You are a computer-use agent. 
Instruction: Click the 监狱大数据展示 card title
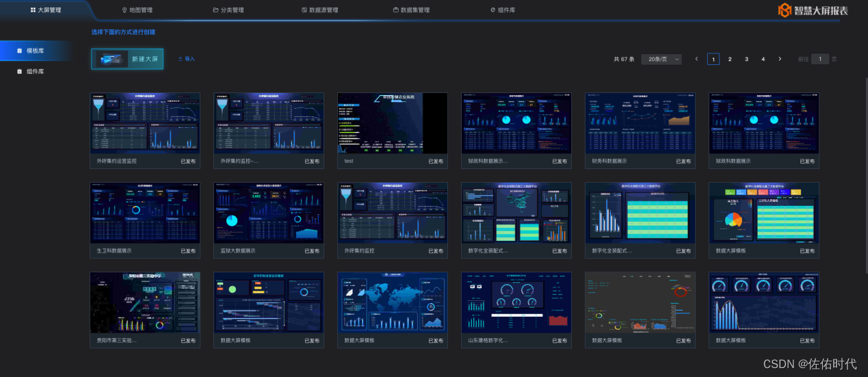[x=238, y=251]
